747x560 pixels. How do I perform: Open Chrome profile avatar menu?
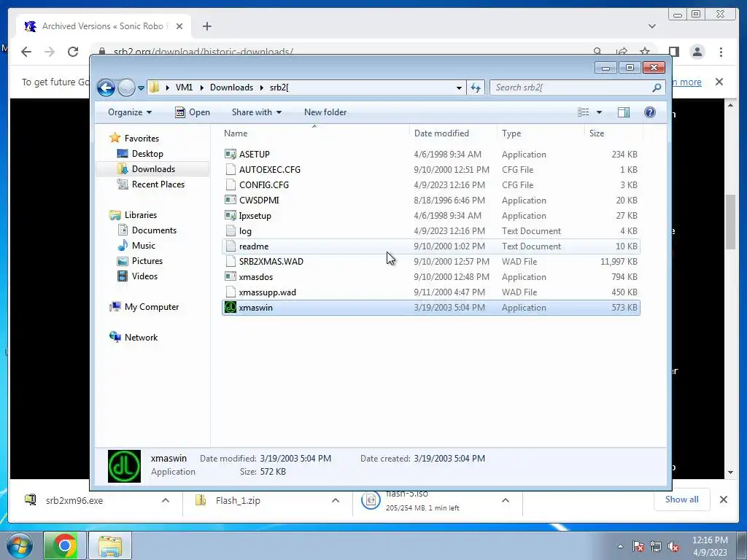point(697,52)
